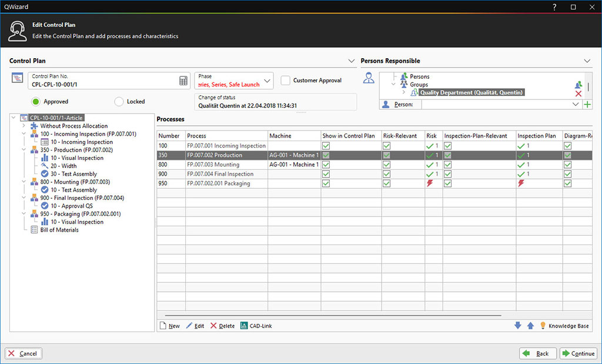The image size is (602, 364).
Task: Click the New process button
Action: tap(170, 326)
